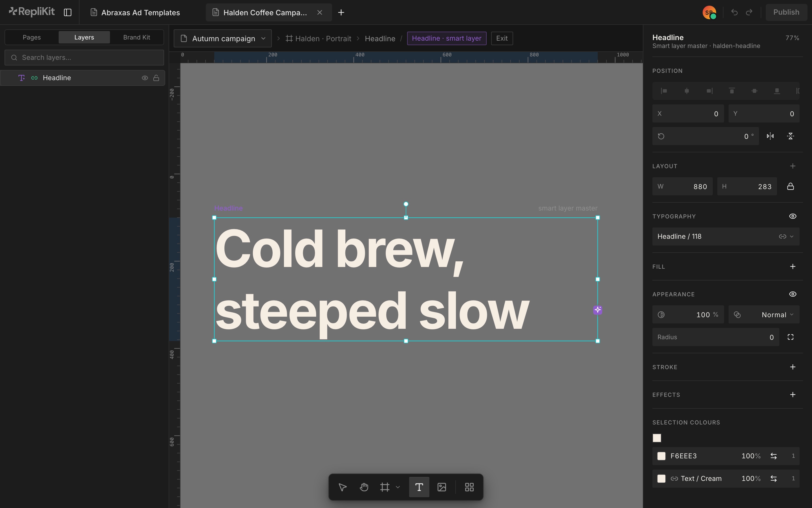
Task: Select the Frame tool
Action: point(385,487)
